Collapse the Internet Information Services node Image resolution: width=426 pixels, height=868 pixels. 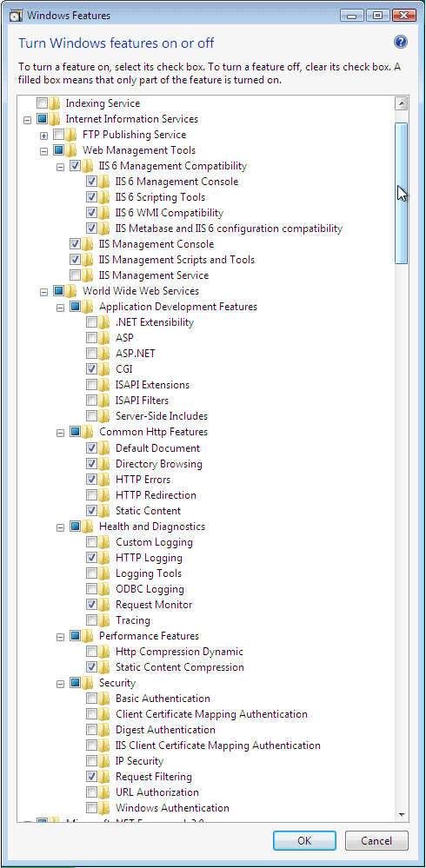pos(27,120)
